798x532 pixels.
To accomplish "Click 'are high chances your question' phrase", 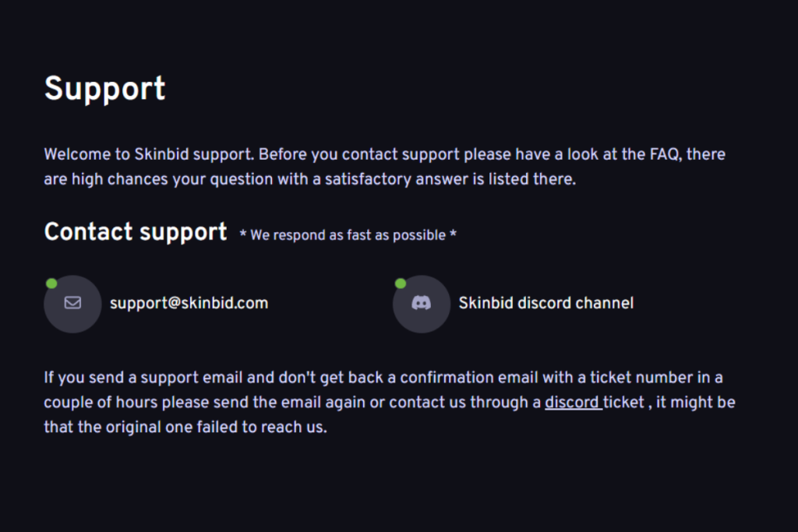I will pyautogui.click(x=150, y=179).
